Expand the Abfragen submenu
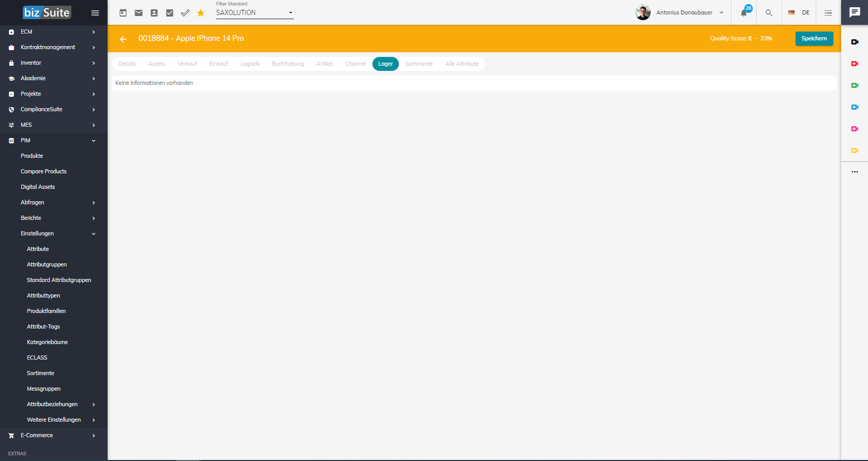This screenshot has width=868, height=461. (54, 202)
